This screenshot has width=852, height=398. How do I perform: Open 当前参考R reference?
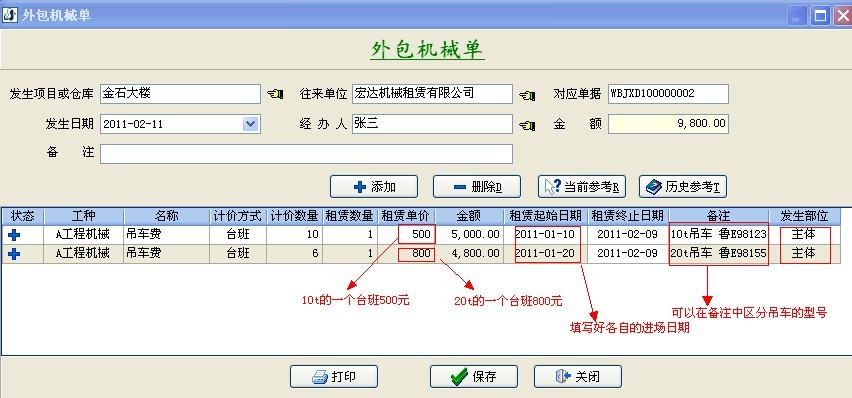[x=581, y=186]
